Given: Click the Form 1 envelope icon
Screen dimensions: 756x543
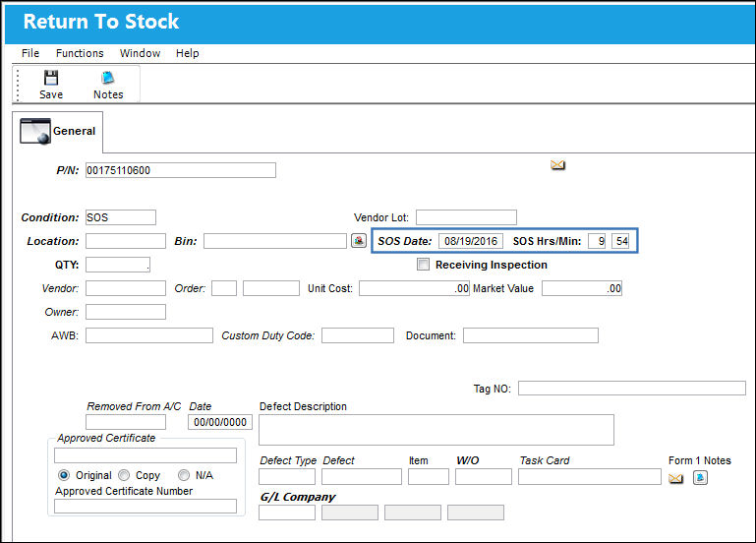Looking at the screenshot, I should pyautogui.click(x=676, y=478).
